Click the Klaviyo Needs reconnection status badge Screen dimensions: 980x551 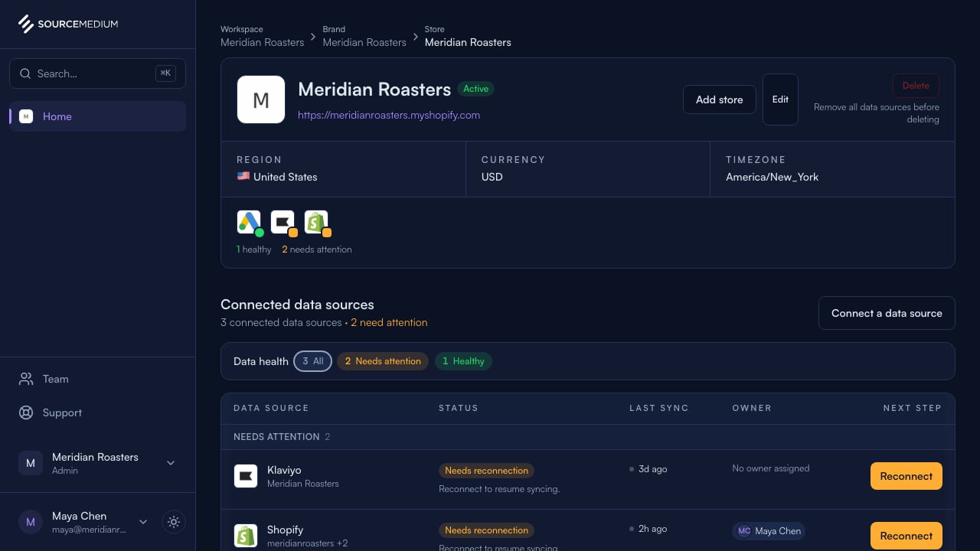tap(486, 471)
